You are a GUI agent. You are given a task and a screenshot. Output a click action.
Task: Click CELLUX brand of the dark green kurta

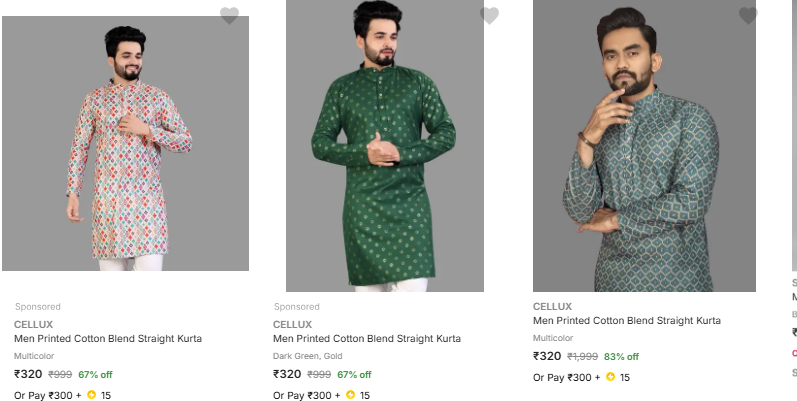tap(293, 324)
